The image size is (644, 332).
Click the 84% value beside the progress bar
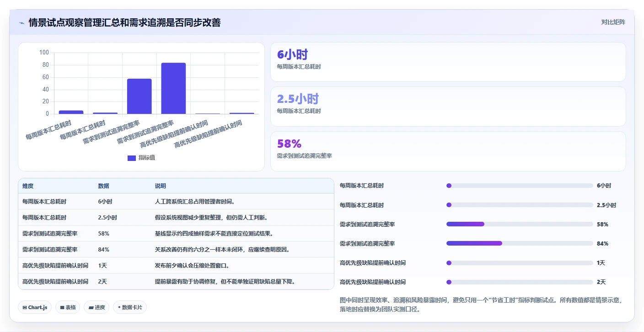pos(602,243)
